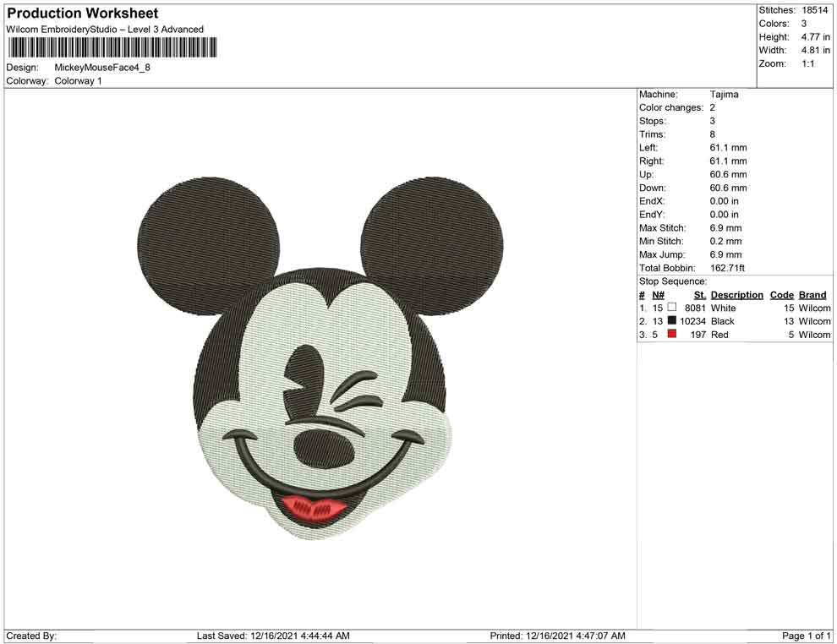Click the 'Page 1 of 1' indicator
This screenshot has width=837, height=644.
(806, 636)
